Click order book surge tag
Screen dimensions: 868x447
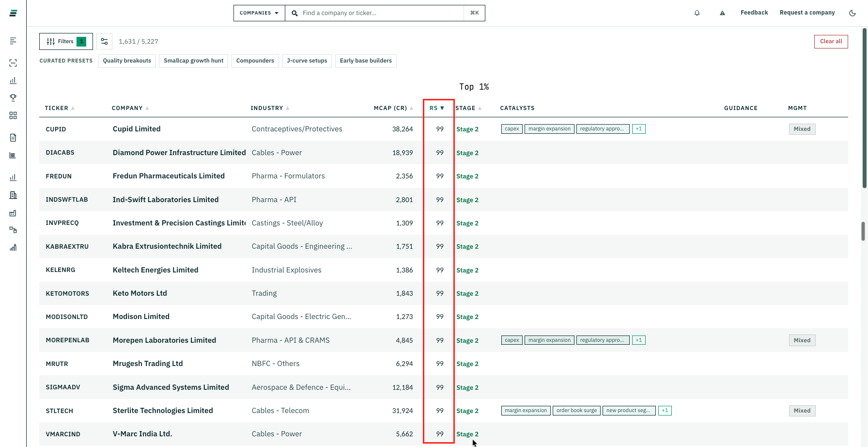577,411
